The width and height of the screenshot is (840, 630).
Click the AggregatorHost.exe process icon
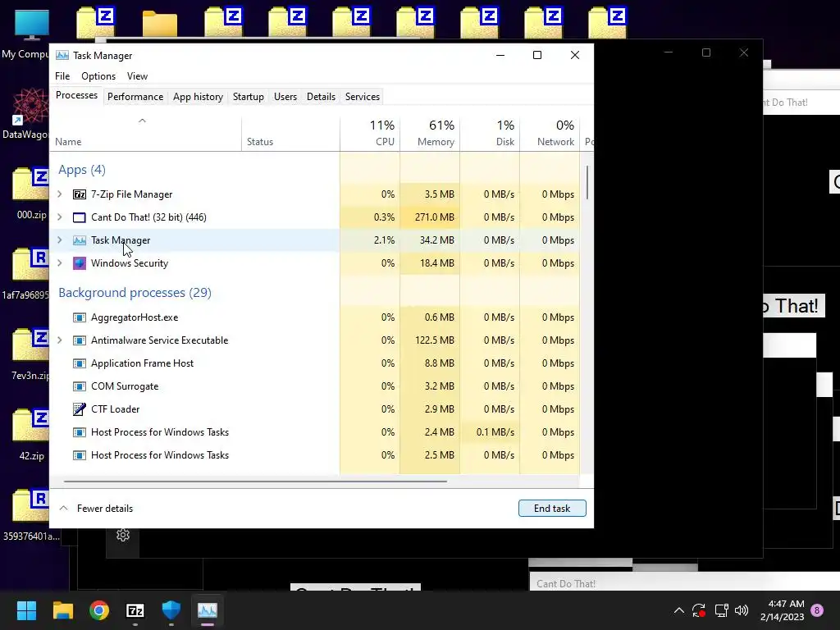[x=80, y=317]
